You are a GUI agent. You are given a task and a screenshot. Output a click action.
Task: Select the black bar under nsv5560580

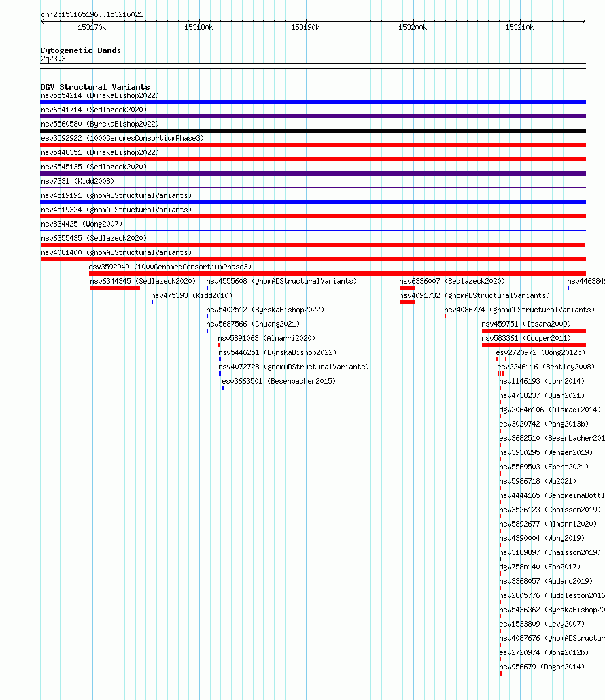point(313,131)
